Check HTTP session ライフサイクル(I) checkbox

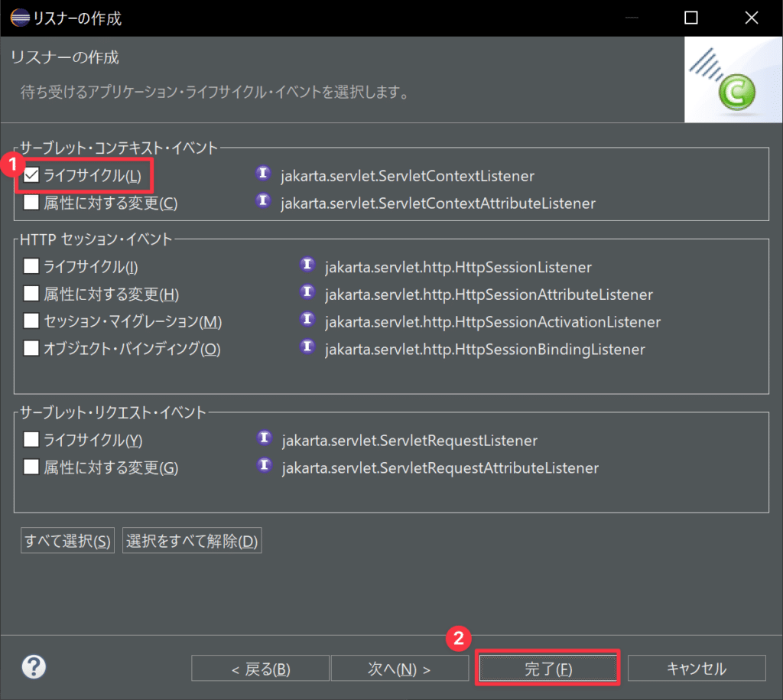point(31,267)
